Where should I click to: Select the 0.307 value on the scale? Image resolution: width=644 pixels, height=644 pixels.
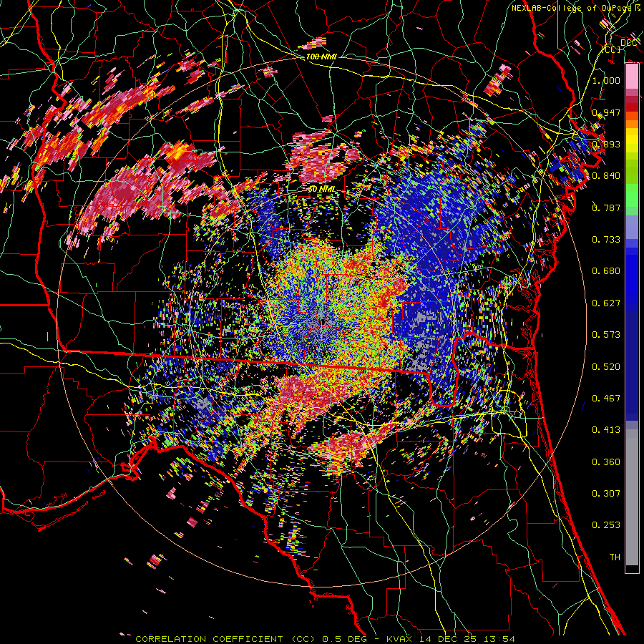tap(606, 493)
